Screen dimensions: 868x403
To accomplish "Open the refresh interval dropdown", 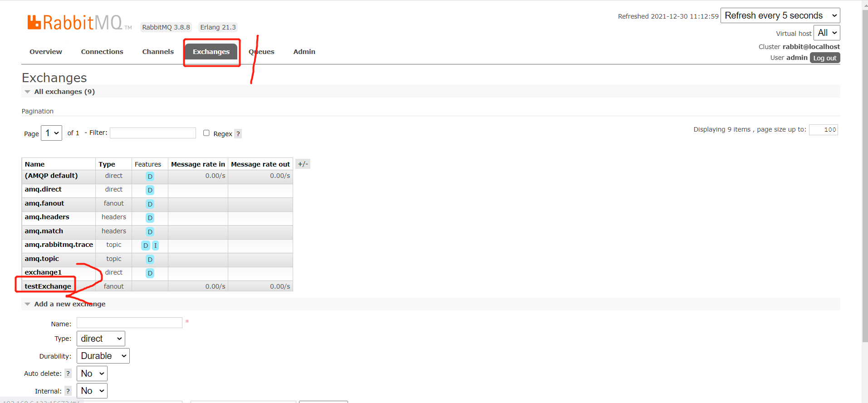I will point(780,15).
